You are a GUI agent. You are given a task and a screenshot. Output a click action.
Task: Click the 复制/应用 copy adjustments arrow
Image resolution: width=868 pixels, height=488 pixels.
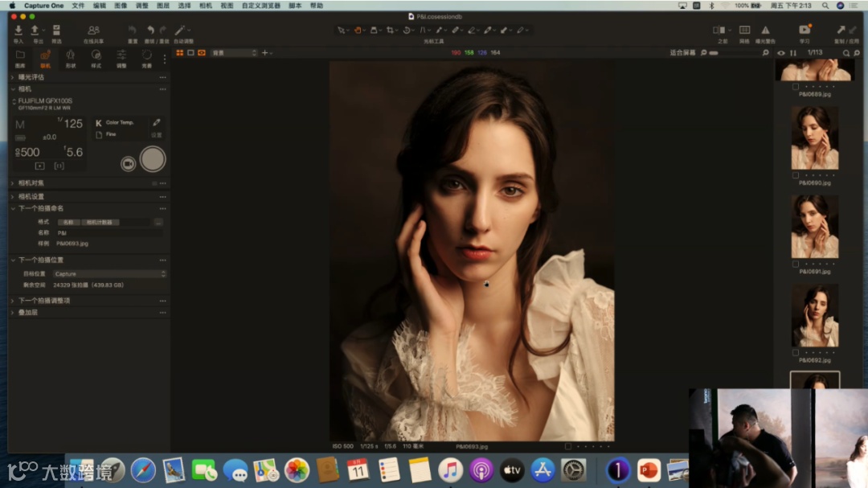click(x=841, y=30)
